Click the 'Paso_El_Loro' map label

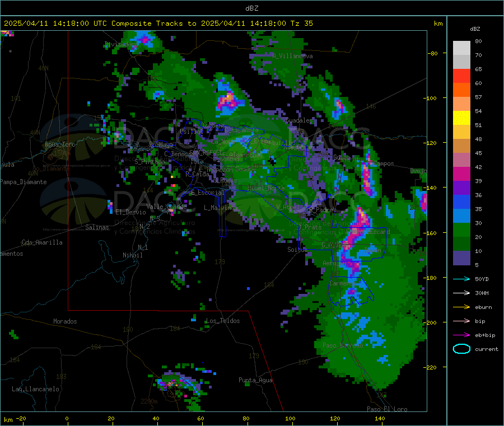[387, 409]
